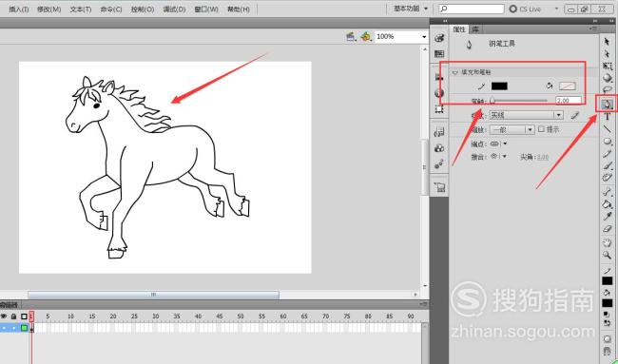Select the Text tool

[607, 117]
